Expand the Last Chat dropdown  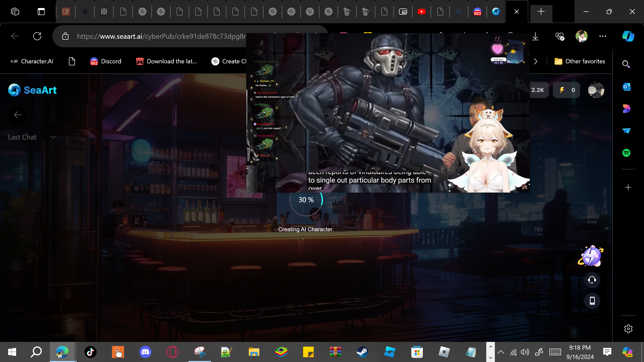point(53,137)
